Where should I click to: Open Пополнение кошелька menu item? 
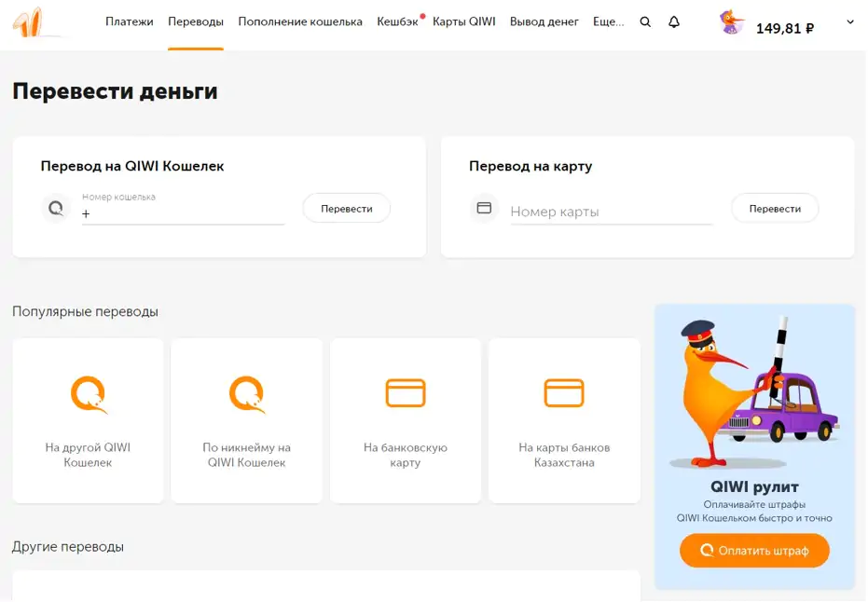(x=300, y=21)
